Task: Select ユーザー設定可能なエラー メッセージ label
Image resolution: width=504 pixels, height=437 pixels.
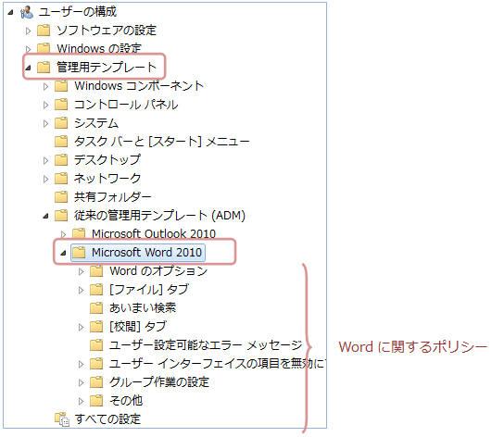Action: pos(206,345)
